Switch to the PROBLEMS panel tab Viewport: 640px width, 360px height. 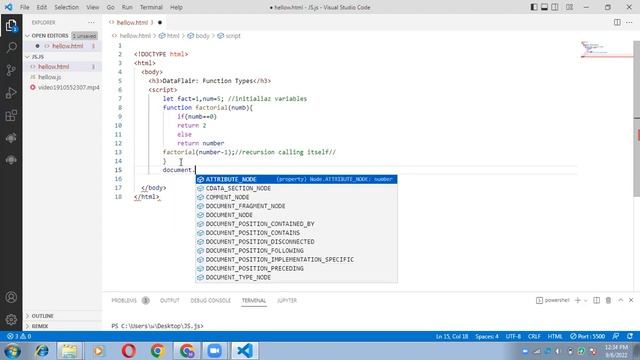[124, 300]
